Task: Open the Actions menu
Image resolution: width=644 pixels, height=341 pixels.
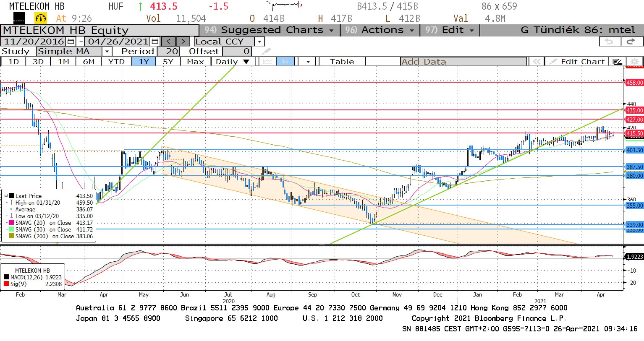Action: [x=380, y=30]
